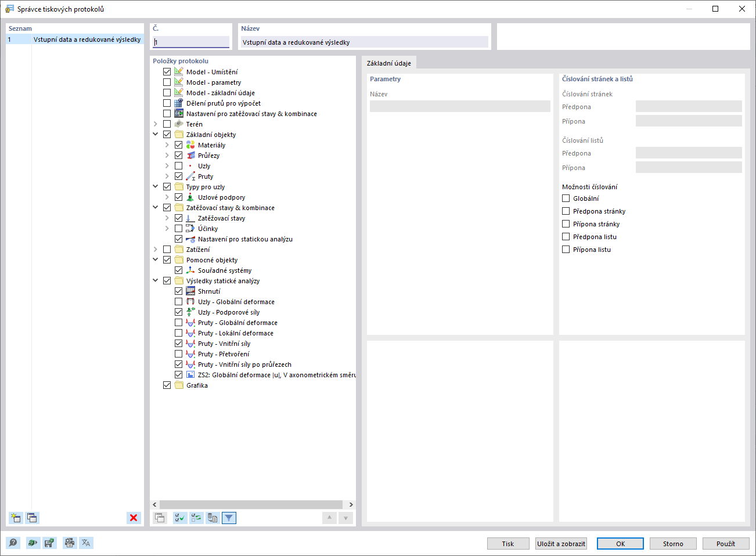Click the Souřadné systémy axes icon
This screenshot has width=756, height=556.
(190, 270)
